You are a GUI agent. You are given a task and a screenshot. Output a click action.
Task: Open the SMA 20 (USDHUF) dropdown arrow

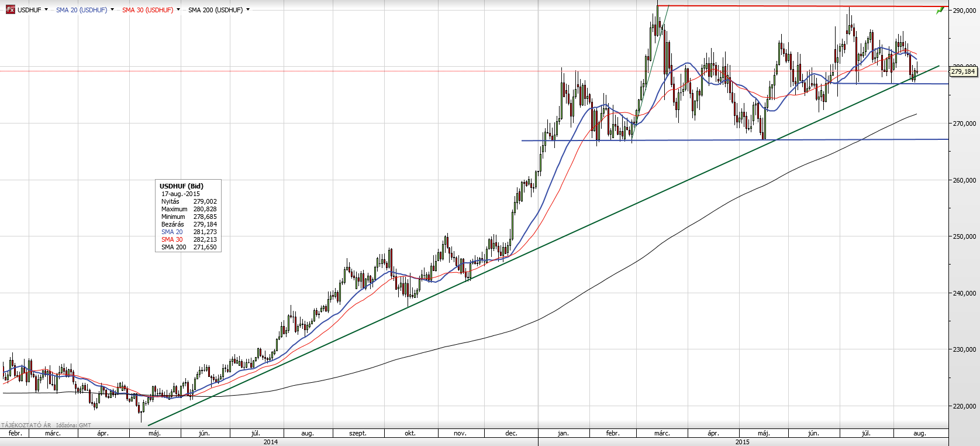tap(112, 10)
